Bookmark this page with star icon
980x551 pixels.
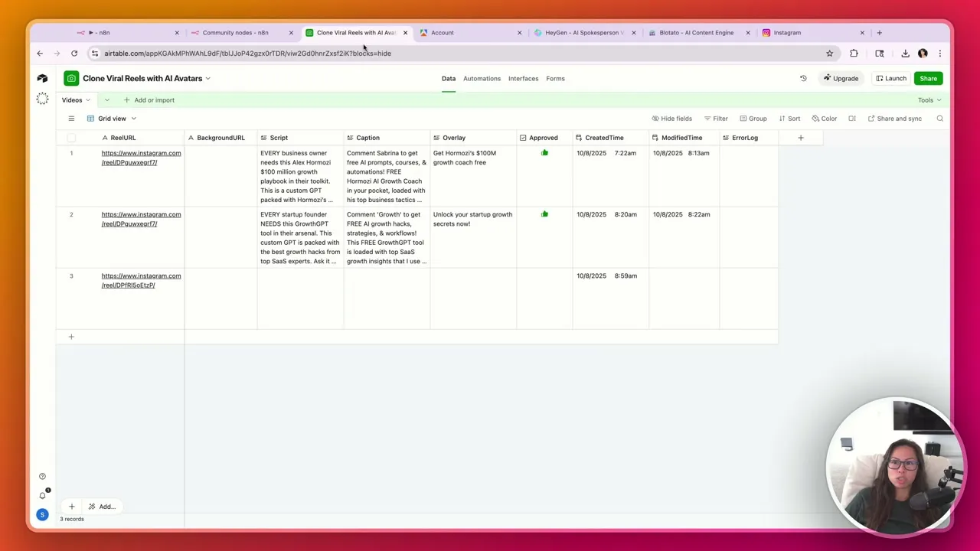coord(829,54)
